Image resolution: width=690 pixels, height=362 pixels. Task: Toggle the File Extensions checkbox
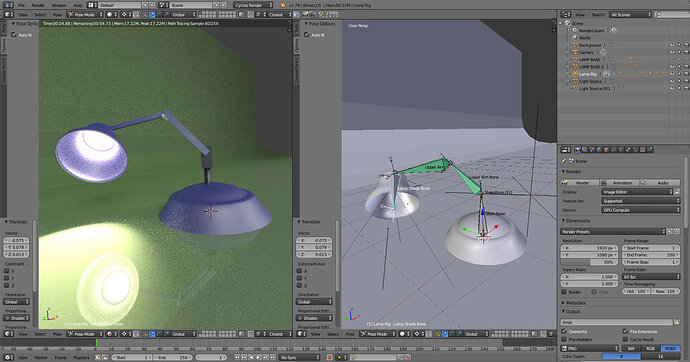[x=625, y=331]
